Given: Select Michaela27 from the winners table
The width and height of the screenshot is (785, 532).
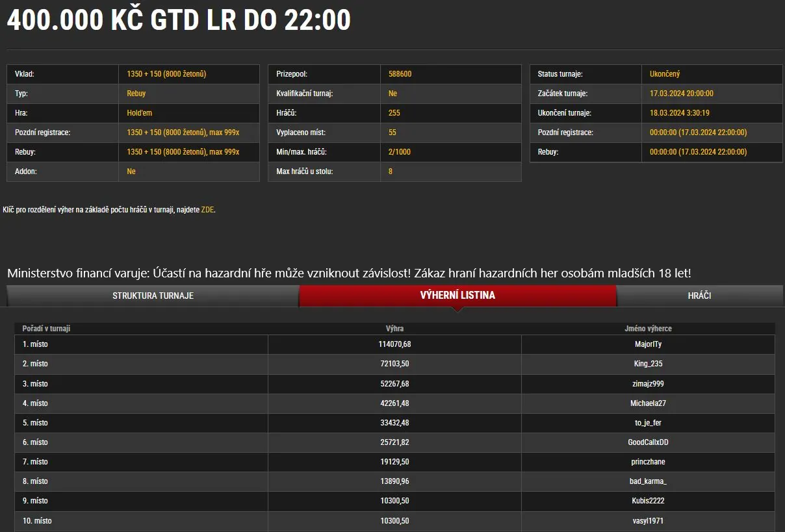Looking at the screenshot, I should 647,403.
